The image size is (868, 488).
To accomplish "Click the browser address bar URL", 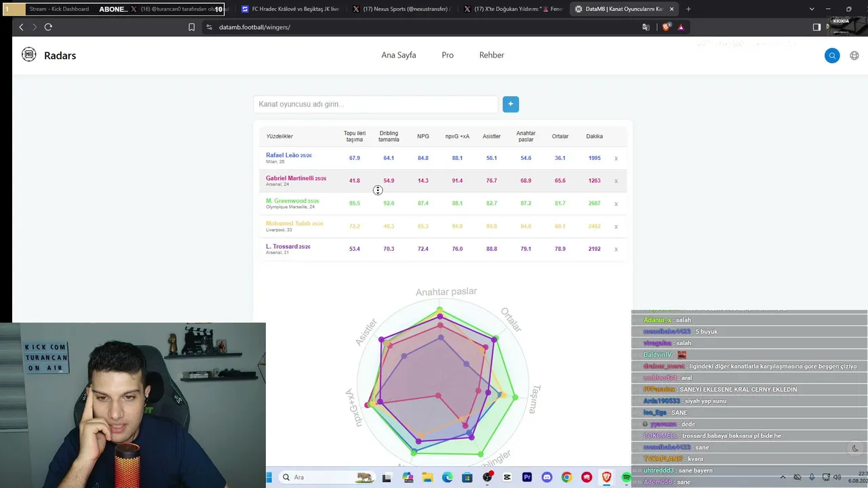I will pos(254,27).
